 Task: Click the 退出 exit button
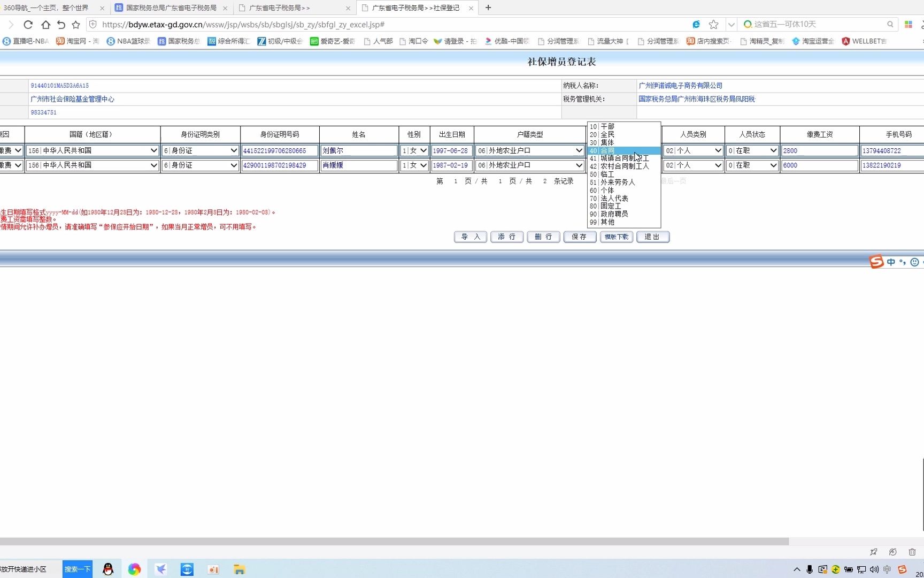tap(653, 237)
